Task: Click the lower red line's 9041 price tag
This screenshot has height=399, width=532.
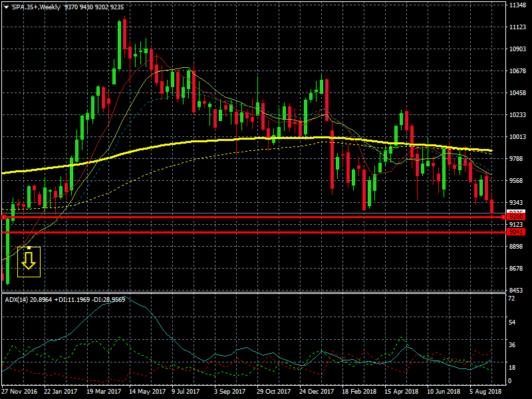Action: tap(514, 232)
